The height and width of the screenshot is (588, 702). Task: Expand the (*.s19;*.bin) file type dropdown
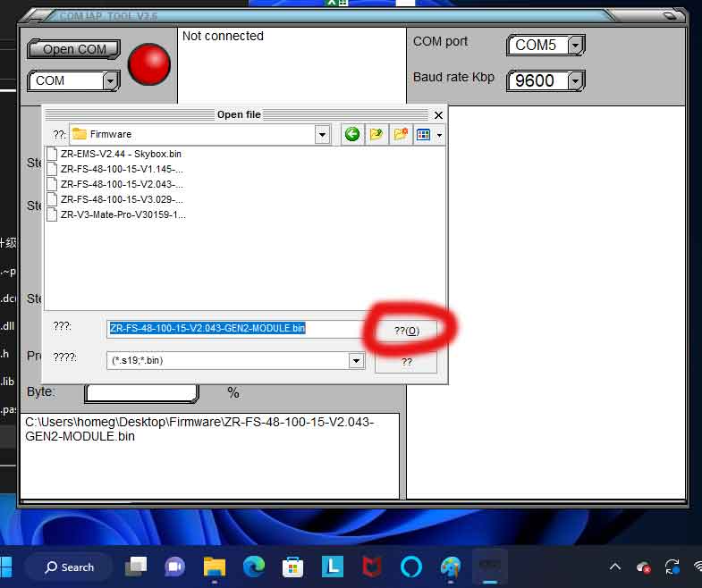[x=357, y=361]
